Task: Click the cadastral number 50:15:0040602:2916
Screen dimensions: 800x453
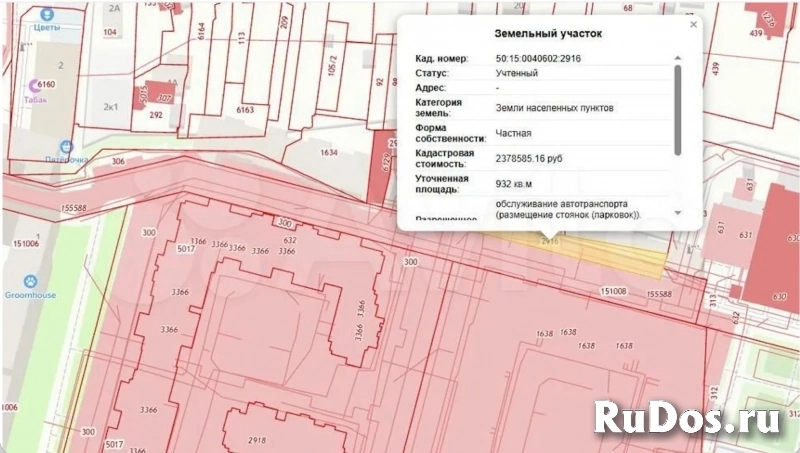Action: (x=538, y=58)
